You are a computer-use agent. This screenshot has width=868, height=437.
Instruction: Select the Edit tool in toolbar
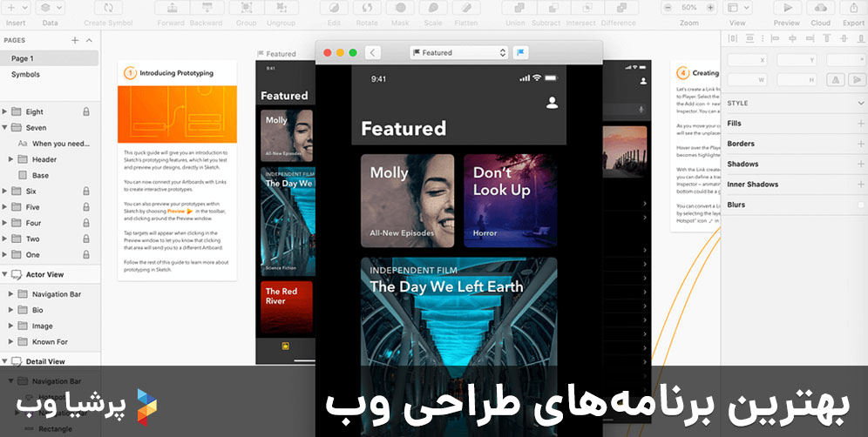click(334, 8)
